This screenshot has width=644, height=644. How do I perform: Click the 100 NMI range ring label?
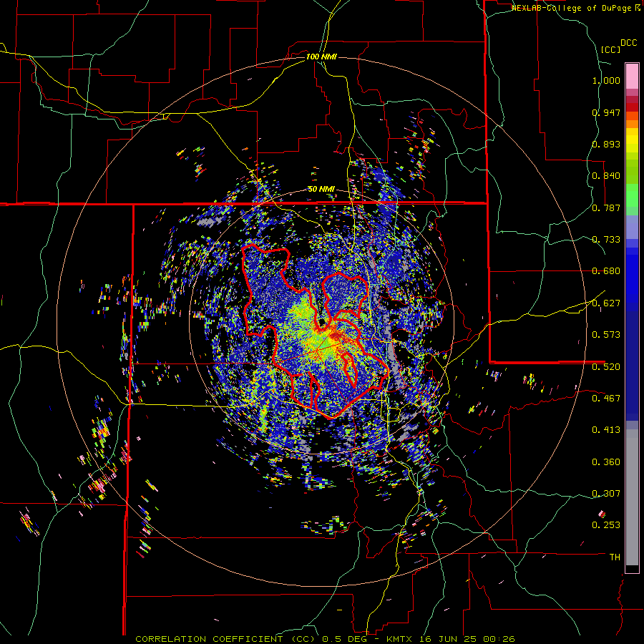click(x=321, y=57)
